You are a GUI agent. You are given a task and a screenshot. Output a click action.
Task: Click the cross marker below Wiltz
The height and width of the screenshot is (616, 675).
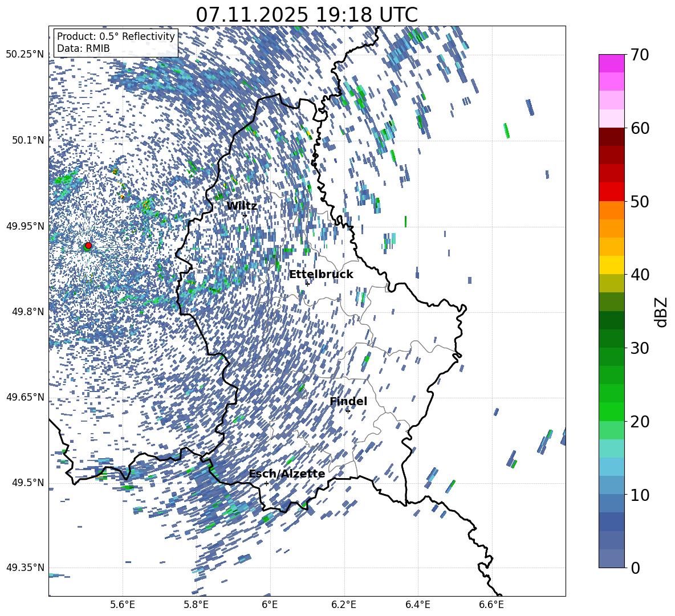[x=245, y=215]
